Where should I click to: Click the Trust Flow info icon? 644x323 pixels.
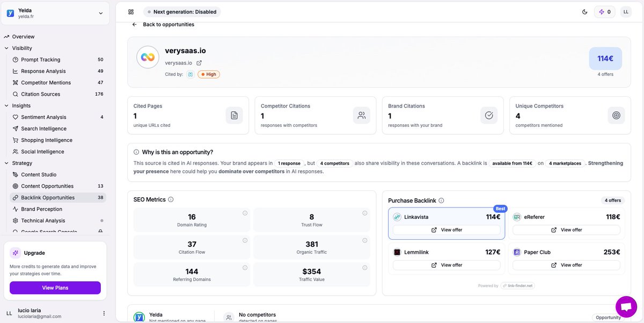pos(364,213)
